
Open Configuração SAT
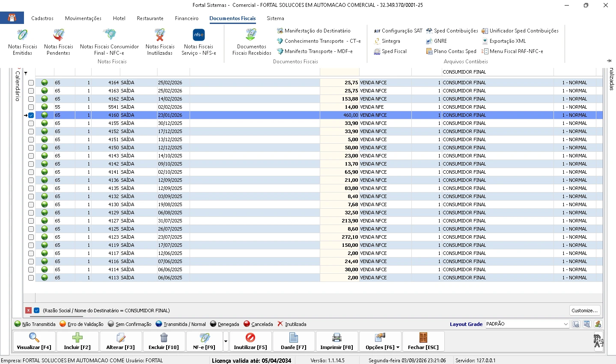click(x=398, y=31)
